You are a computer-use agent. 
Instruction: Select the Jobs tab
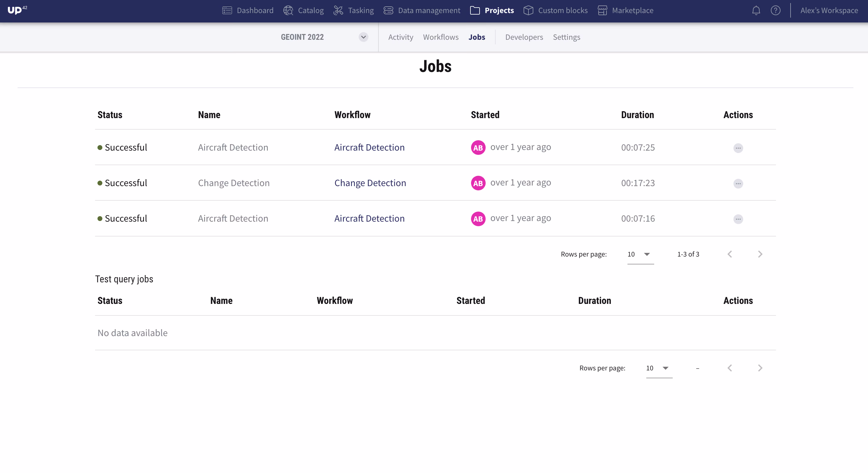477,37
